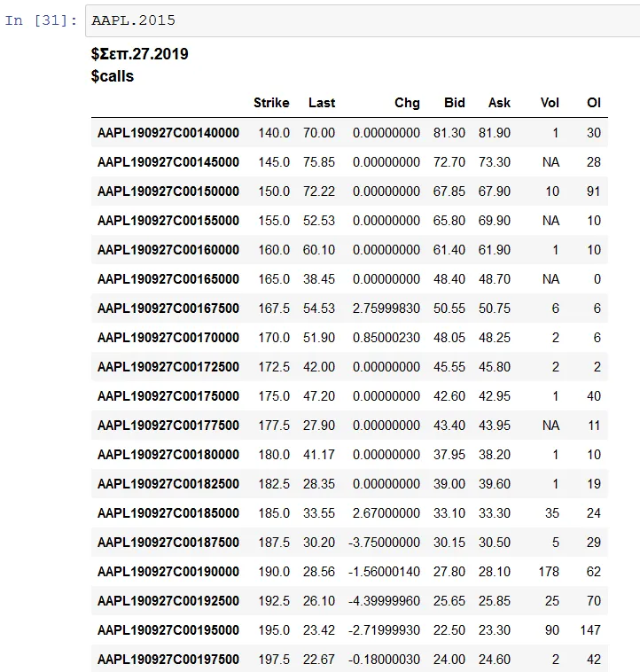The height and width of the screenshot is (672, 640).
Task: Click the $Σεπ.27.2019 heading
Action: 140,54
